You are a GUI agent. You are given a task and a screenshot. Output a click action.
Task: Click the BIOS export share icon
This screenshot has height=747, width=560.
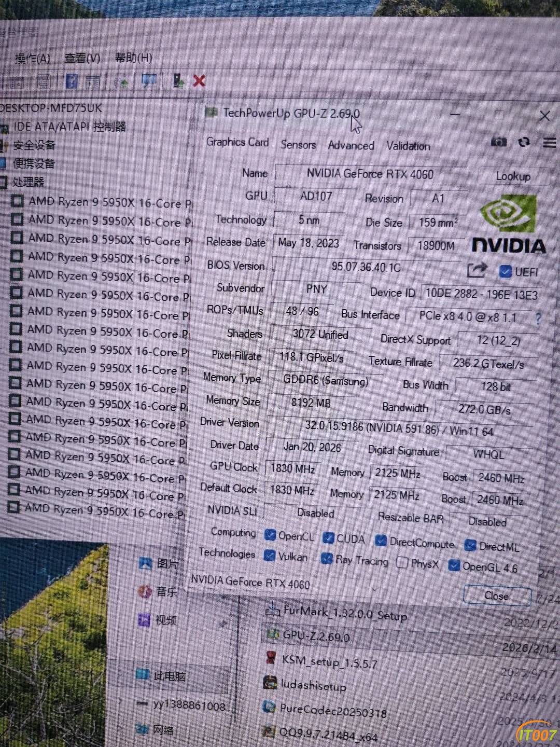click(477, 270)
